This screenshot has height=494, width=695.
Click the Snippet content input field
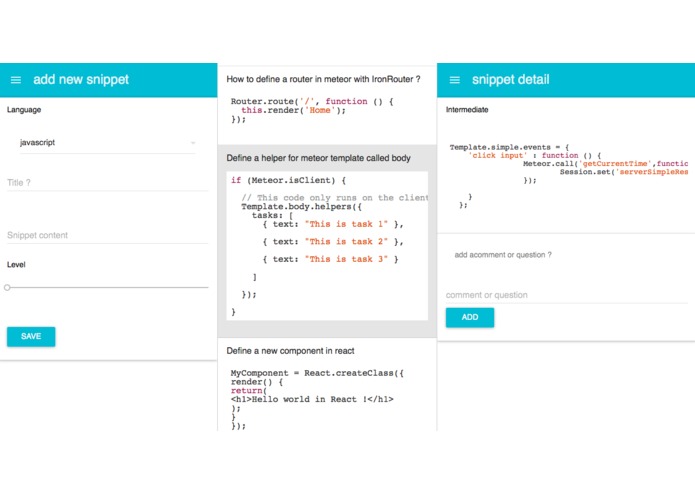pos(107,235)
